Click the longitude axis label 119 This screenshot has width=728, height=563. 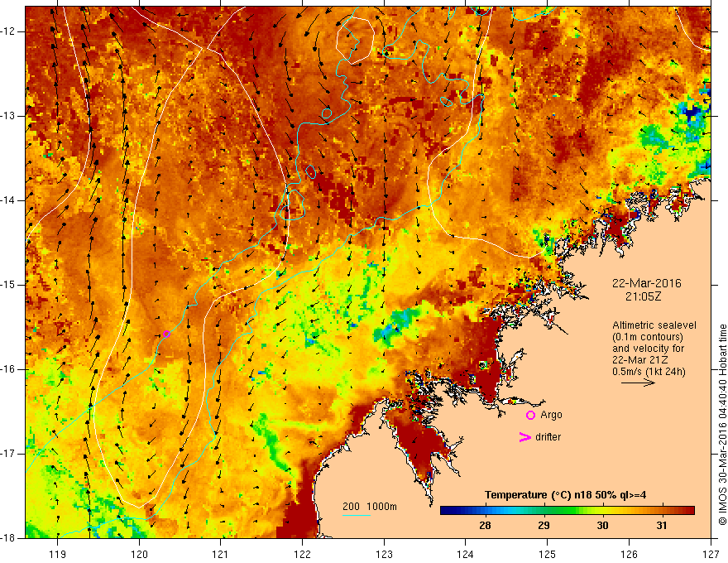[x=58, y=554]
